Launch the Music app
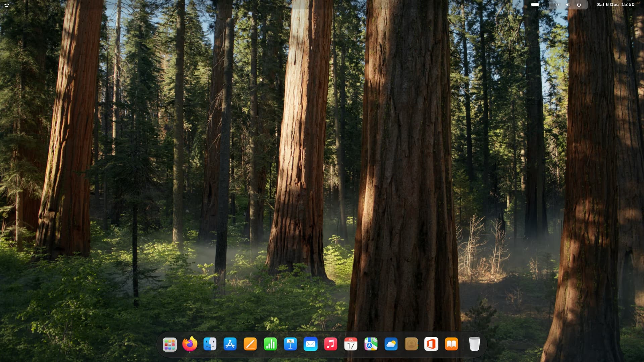 point(331,344)
